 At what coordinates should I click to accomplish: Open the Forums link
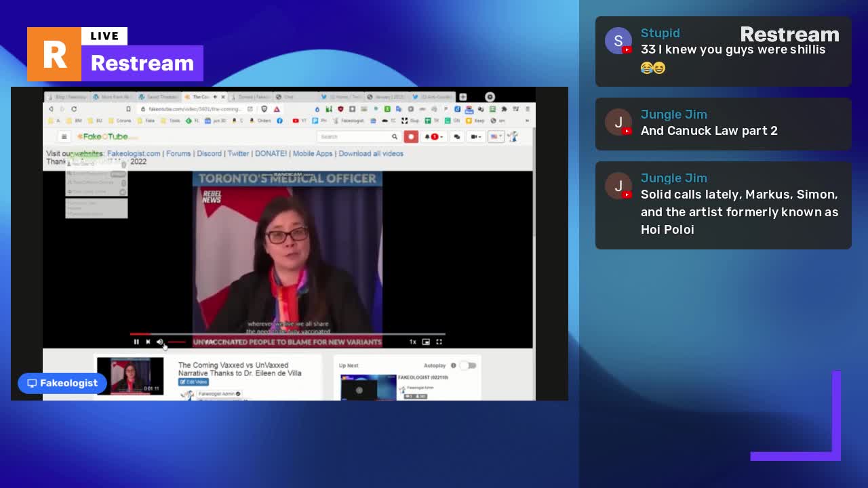pos(178,153)
